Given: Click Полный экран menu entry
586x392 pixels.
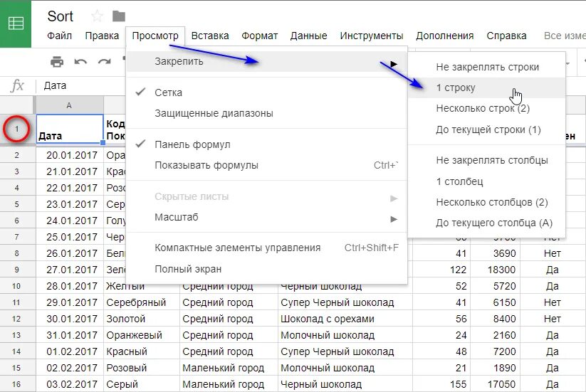Looking at the screenshot, I should tap(267, 269).
